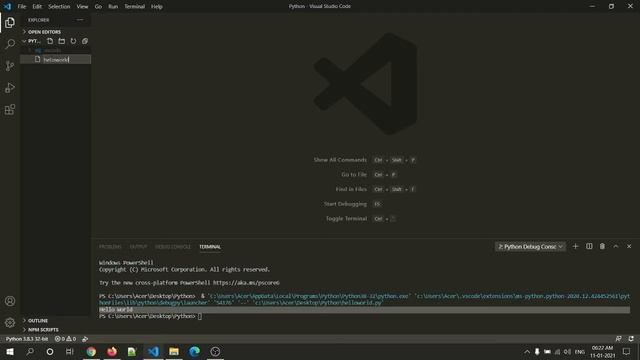Maximize the panel with up chevron

tap(616, 247)
